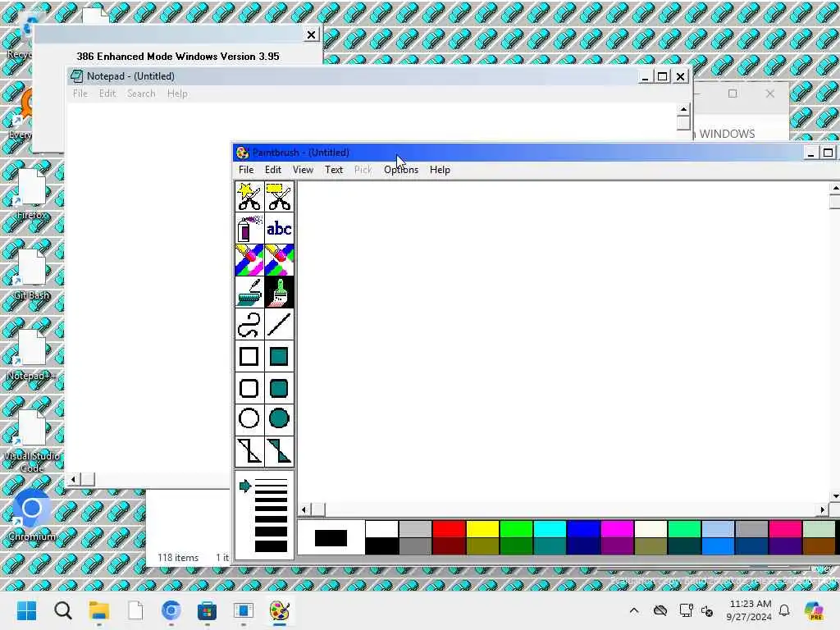Screen dimensions: 840x630
Task: Open Paintbrush File menu
Action: pos(246,170)
